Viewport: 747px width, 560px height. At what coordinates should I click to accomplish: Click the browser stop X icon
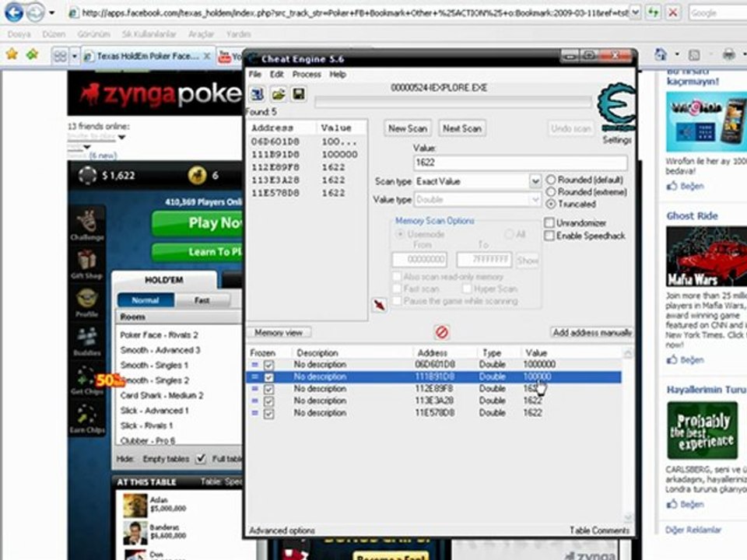pyautogui.click(x=672, y=13)
